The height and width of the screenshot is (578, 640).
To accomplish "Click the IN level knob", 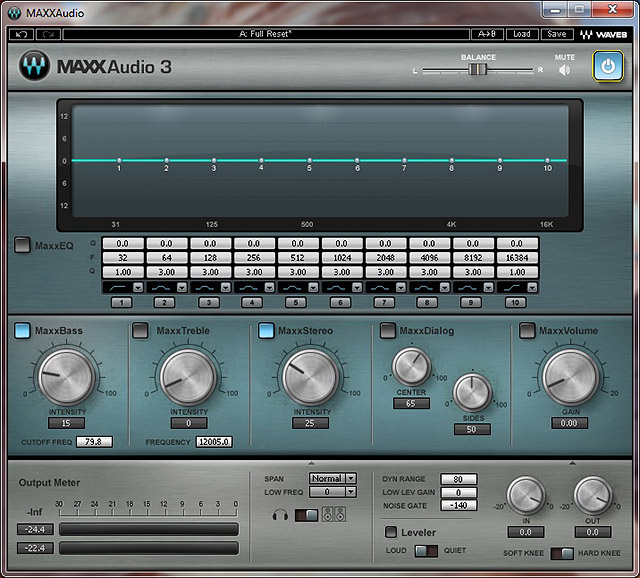I will [526, 496].
